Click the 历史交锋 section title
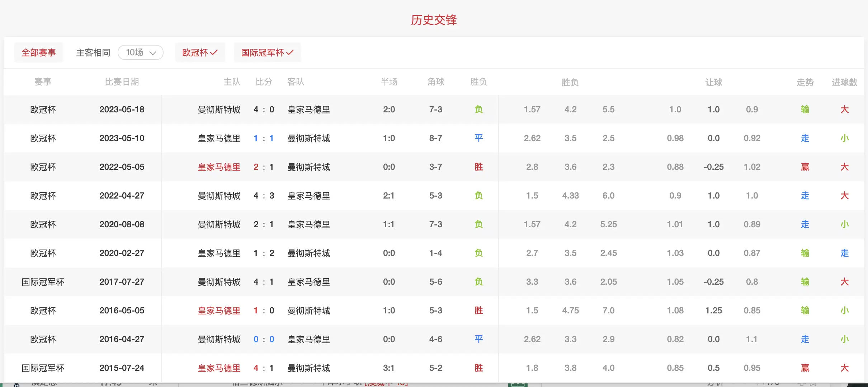 pyautogui.click(x=434, y=20)
